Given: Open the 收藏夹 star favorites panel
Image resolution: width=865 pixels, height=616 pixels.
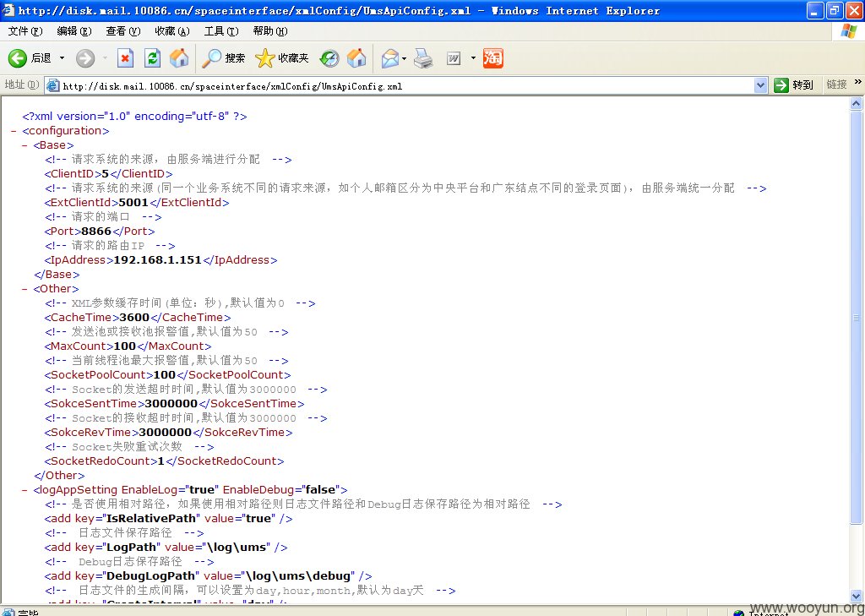Looking at the screenshot, I should pos(282,58).
